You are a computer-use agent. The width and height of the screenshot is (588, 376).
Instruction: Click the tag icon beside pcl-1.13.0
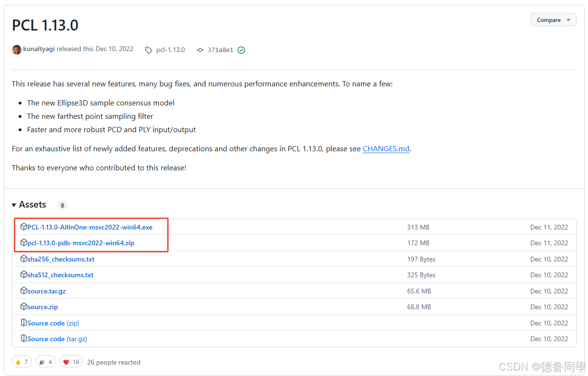pyautogui.click(x=149, y=50)
